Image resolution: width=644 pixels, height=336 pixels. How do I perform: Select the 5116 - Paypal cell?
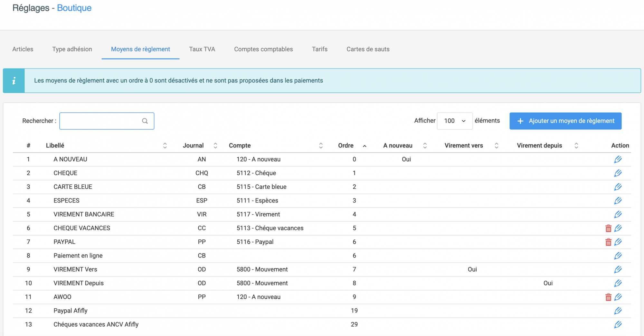255,242
